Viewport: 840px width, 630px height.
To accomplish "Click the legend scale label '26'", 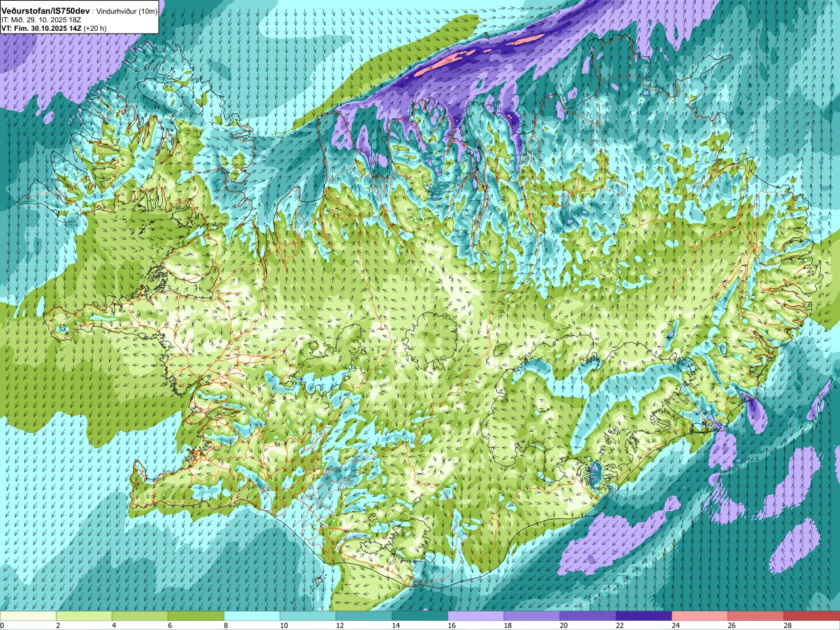I will 731,625.
